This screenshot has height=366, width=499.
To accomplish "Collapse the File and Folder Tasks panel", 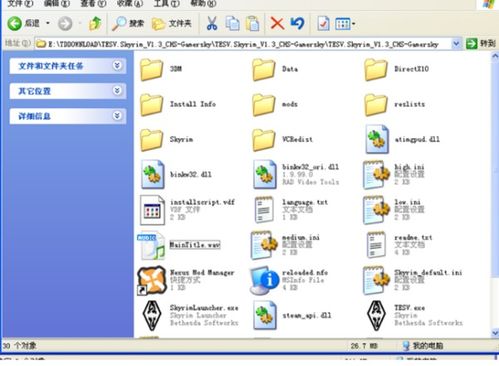I will 117,66.
